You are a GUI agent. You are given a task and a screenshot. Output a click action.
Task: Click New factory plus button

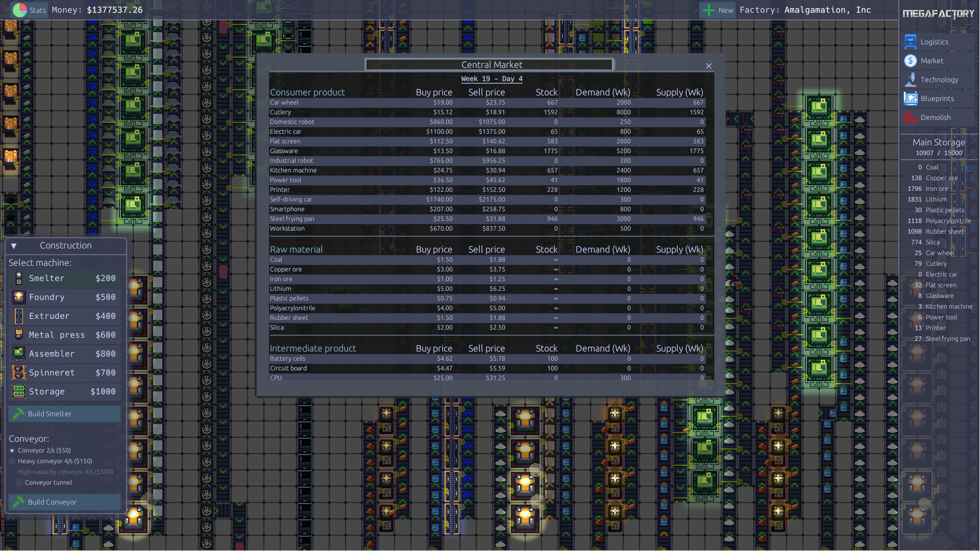pos(708,10)
